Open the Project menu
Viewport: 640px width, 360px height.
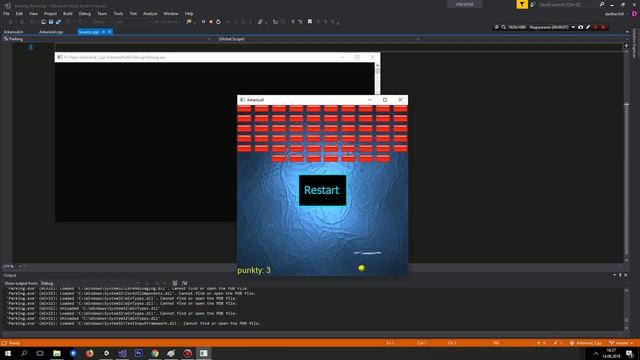pos(50,13)
